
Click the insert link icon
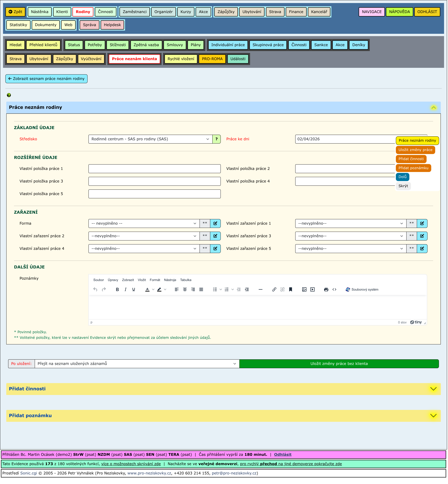(274, 289)
